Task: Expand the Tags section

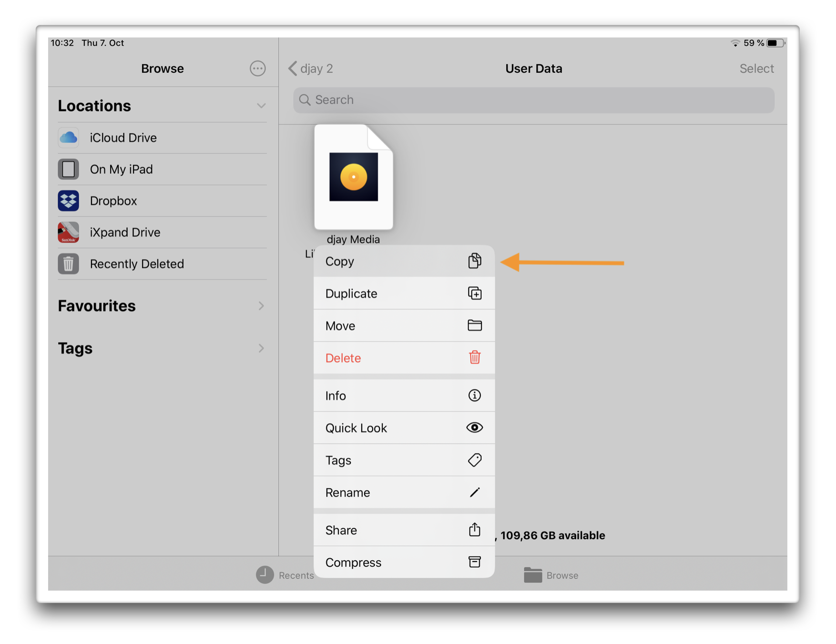Action: 261,348
